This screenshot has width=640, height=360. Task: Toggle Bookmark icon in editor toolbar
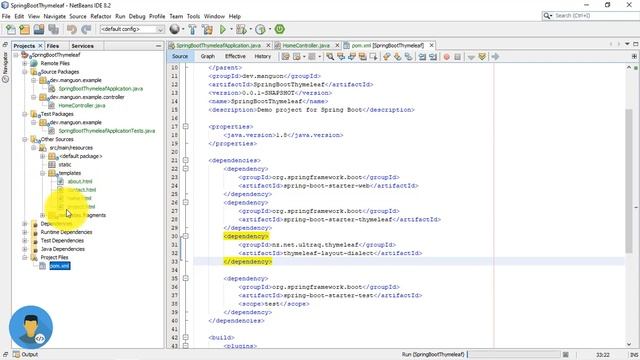tap(408, 57)
